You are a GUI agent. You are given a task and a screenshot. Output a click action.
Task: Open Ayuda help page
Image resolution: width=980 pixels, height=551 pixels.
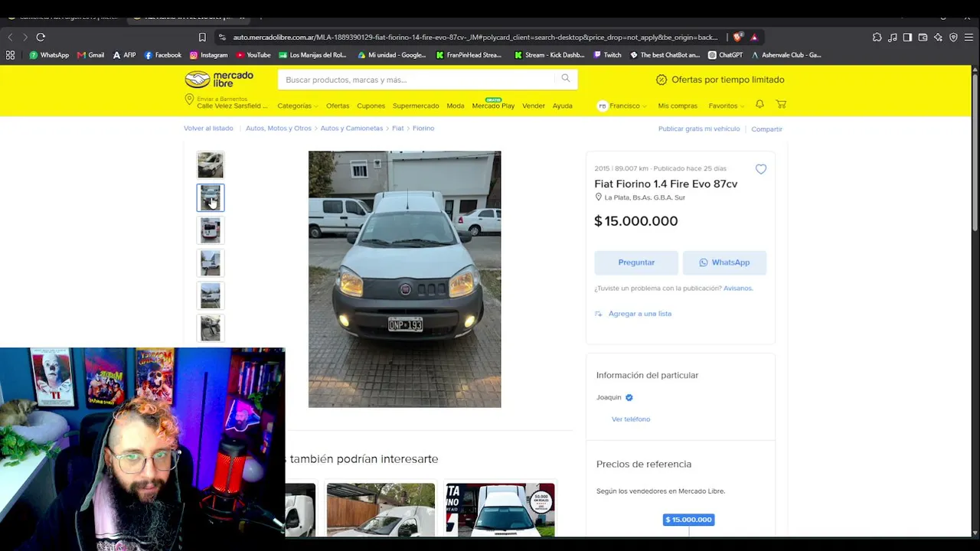point(563,106)
